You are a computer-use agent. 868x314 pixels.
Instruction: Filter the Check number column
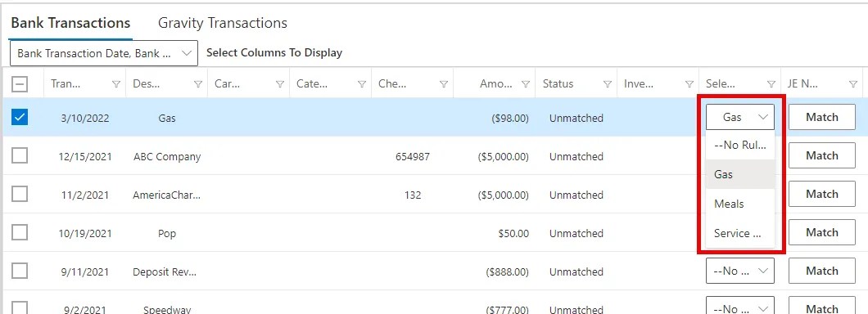[444, 84]
